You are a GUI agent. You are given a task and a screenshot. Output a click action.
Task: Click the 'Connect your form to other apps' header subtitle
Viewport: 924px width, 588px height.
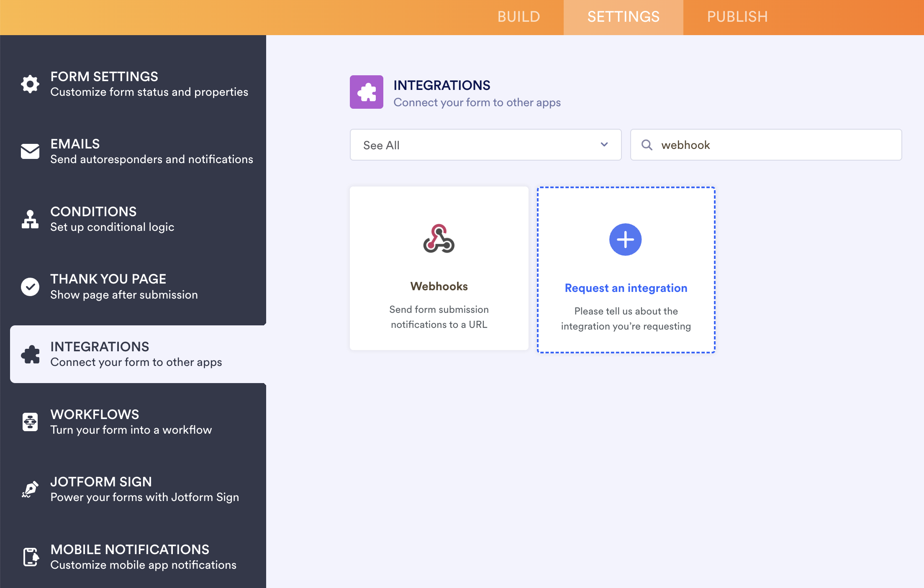(477, 102)
